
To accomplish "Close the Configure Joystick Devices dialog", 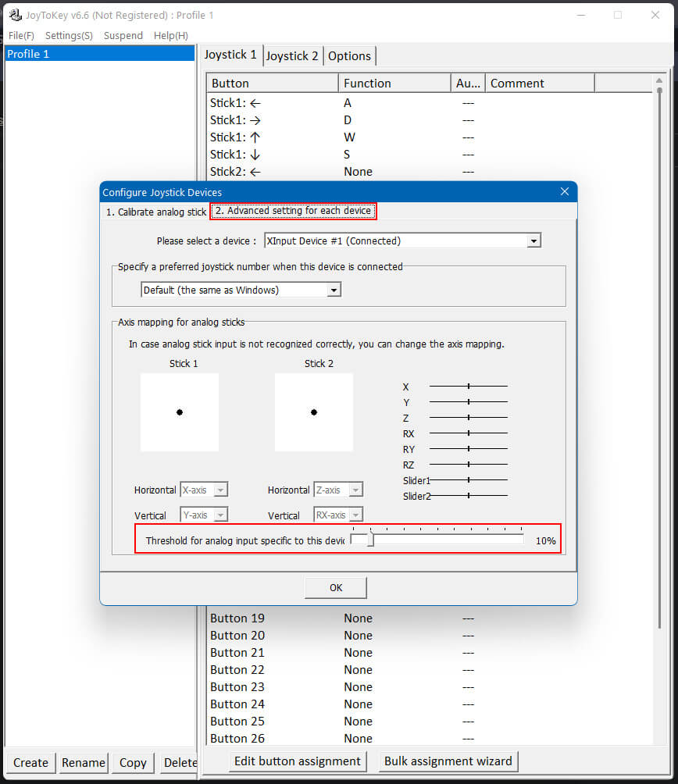I will pos(565,191).
